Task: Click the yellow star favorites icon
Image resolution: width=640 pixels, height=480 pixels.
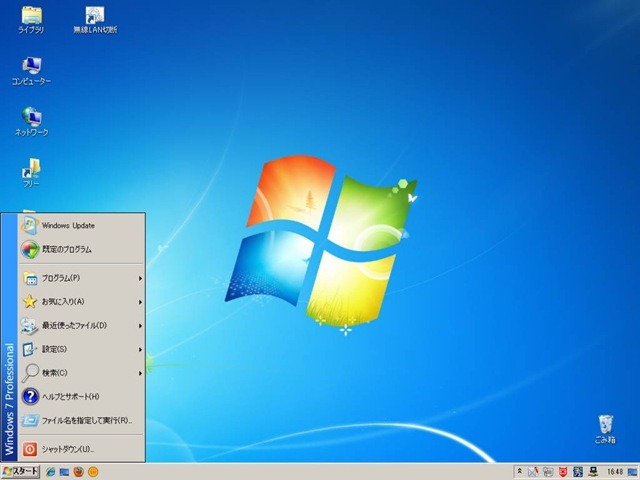Action: click(x=30, y=302)
